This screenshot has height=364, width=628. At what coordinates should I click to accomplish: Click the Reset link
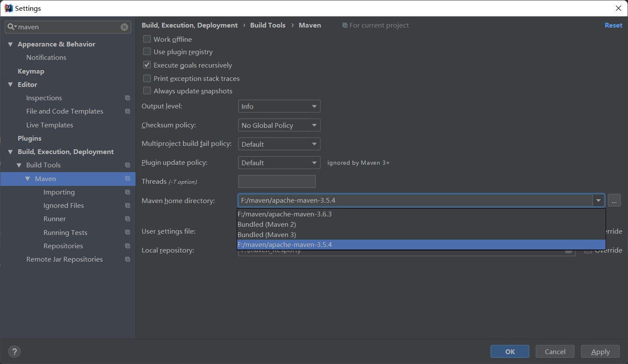tap(613, 25)
